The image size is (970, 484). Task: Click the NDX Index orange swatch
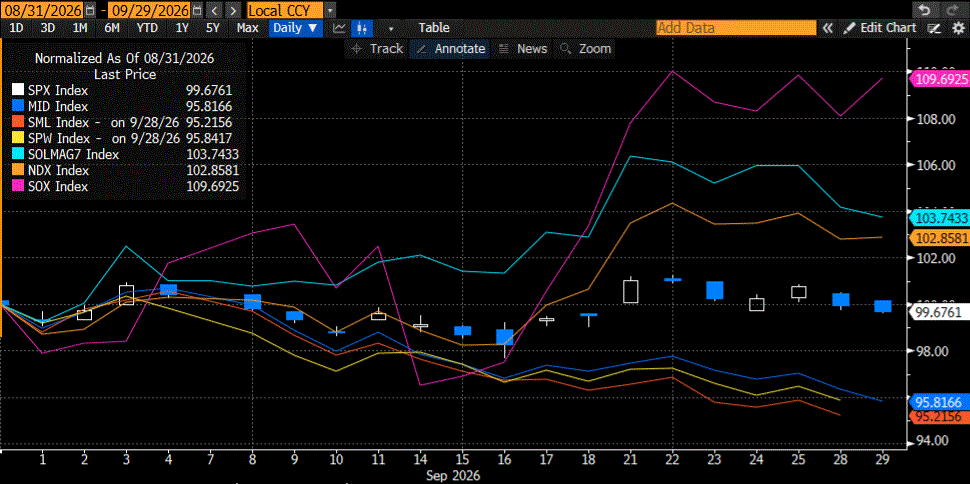pos(18,170)
